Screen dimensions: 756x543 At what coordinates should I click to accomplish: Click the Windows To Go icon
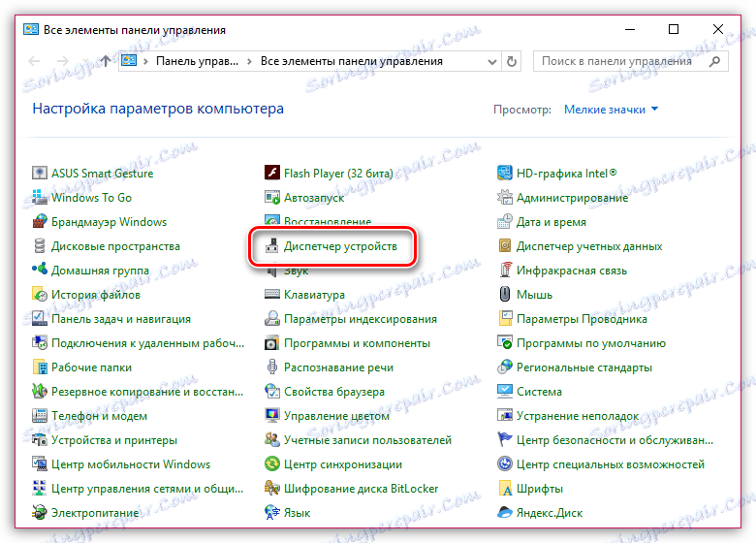point(39,197)
